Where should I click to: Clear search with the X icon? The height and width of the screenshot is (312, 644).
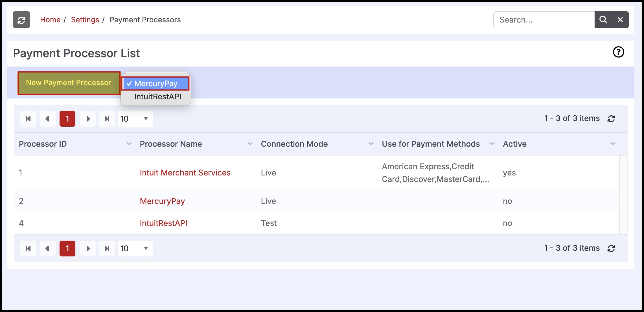[620, 20]
